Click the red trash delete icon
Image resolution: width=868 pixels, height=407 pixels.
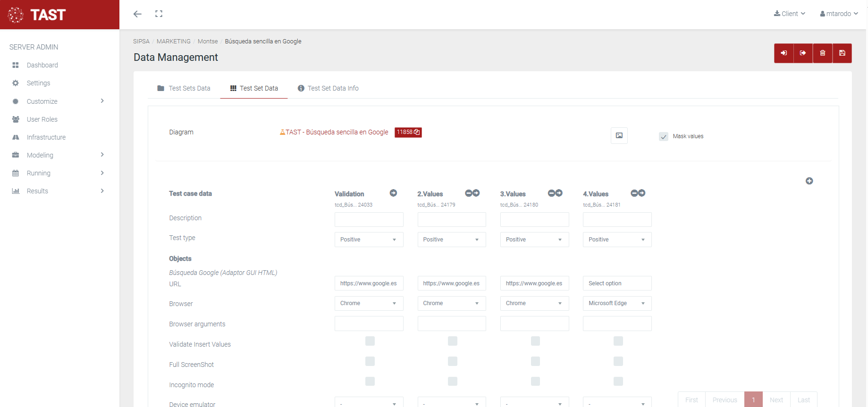822,53
